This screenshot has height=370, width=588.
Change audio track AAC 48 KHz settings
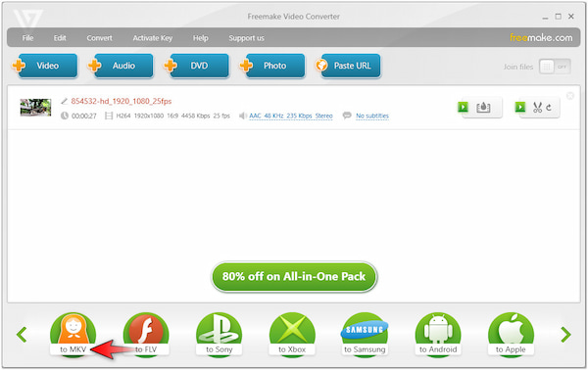[291, 116]
